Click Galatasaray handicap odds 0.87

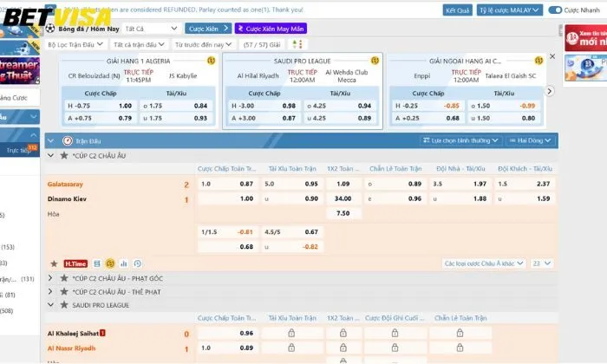[x=246, y=184]
